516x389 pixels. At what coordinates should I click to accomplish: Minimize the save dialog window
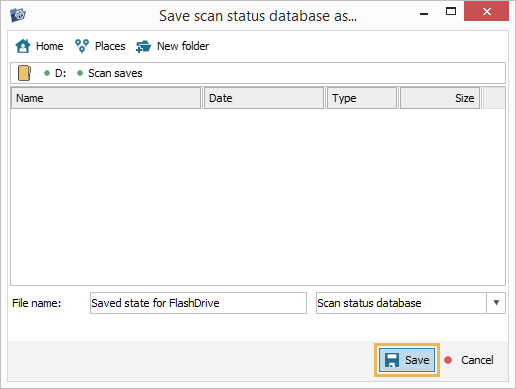424,13
